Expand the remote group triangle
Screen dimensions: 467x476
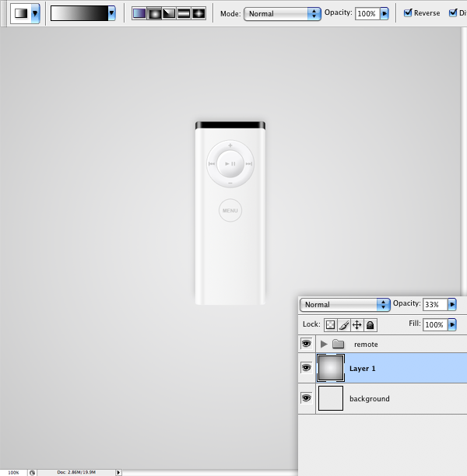(324, 344)
